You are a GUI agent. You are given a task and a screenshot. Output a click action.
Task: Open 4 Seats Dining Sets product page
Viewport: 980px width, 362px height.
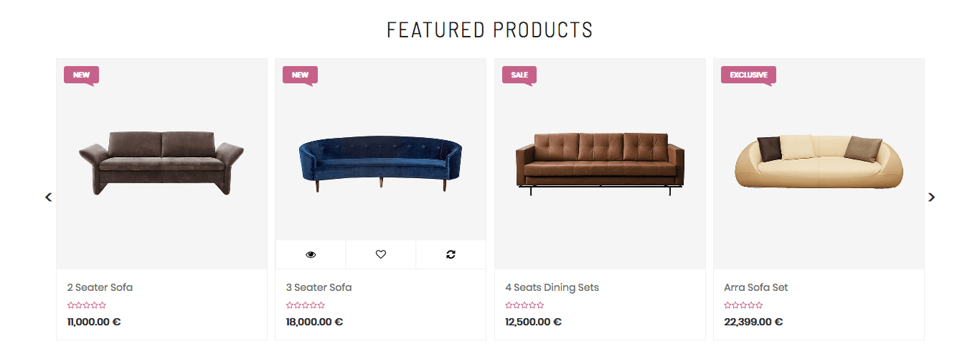point(552,287)
